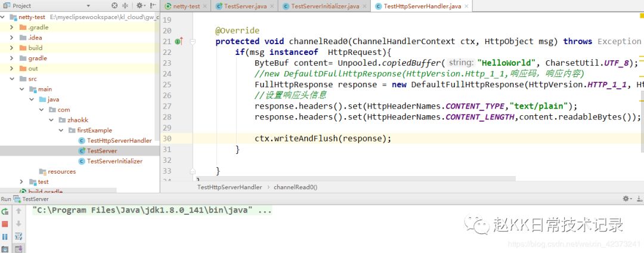Viewport: 644px width, 253px height.
Task: Click the scroll-from-source target icon
Action: (x=114, y=6)
